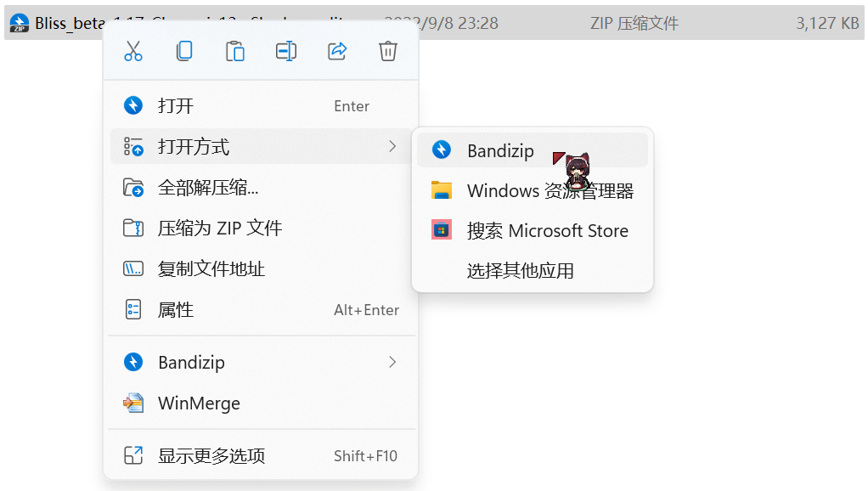Click the Share icon
Viewport: 868px width, 491px height.
pyautogui.click(x=336, y=51)
